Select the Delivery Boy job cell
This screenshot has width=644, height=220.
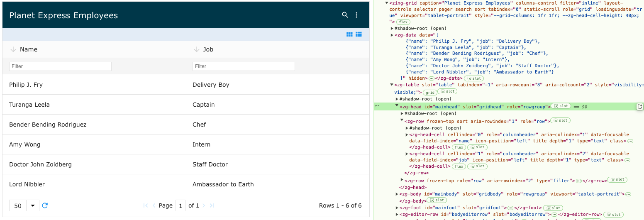(277, 85)
